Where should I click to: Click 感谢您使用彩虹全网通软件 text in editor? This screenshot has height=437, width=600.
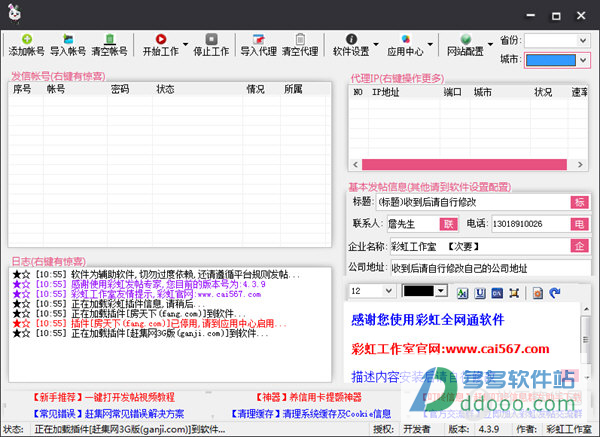coord(428,320)
